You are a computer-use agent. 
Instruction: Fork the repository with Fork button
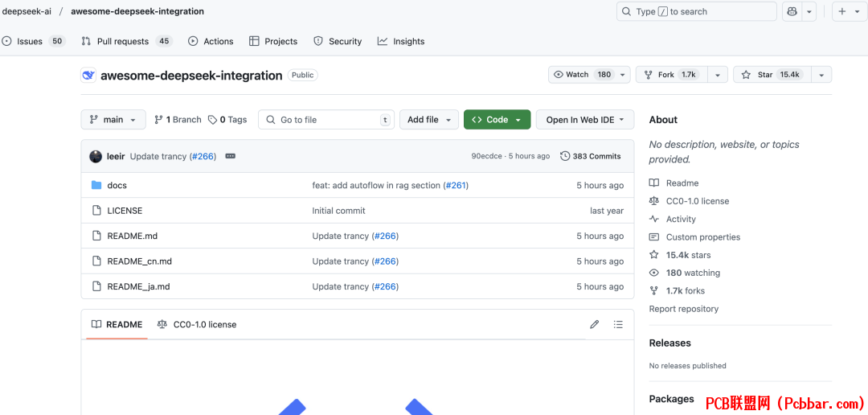click(672, 74)
